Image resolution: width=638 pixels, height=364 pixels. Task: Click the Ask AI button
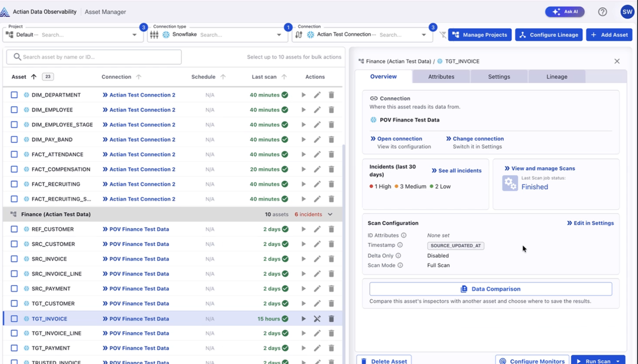click(x=565, y=12)
